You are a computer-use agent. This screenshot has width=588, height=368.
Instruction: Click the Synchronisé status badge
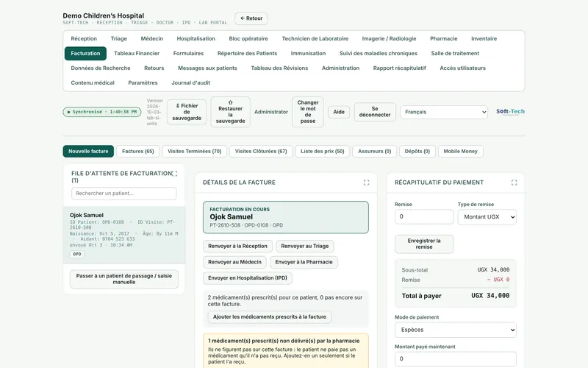[102, 112]
